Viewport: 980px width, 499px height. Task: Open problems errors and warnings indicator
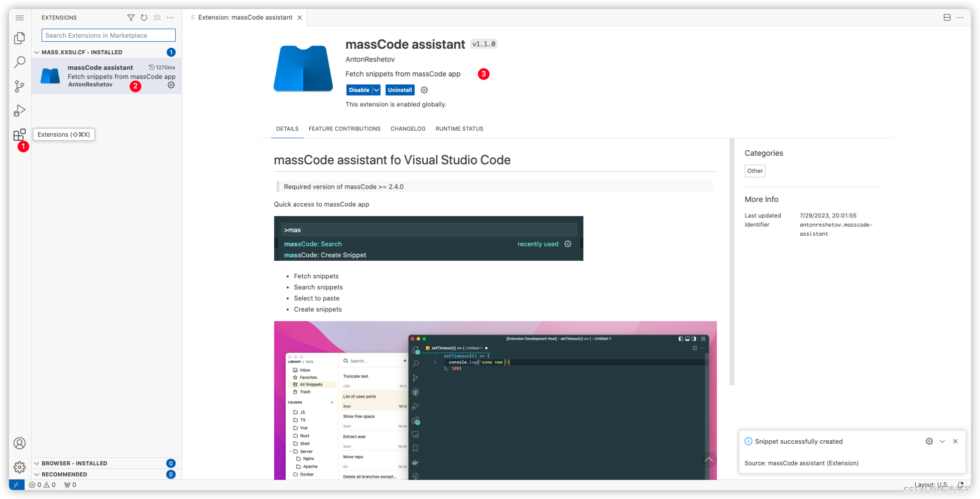coord(42,485)
